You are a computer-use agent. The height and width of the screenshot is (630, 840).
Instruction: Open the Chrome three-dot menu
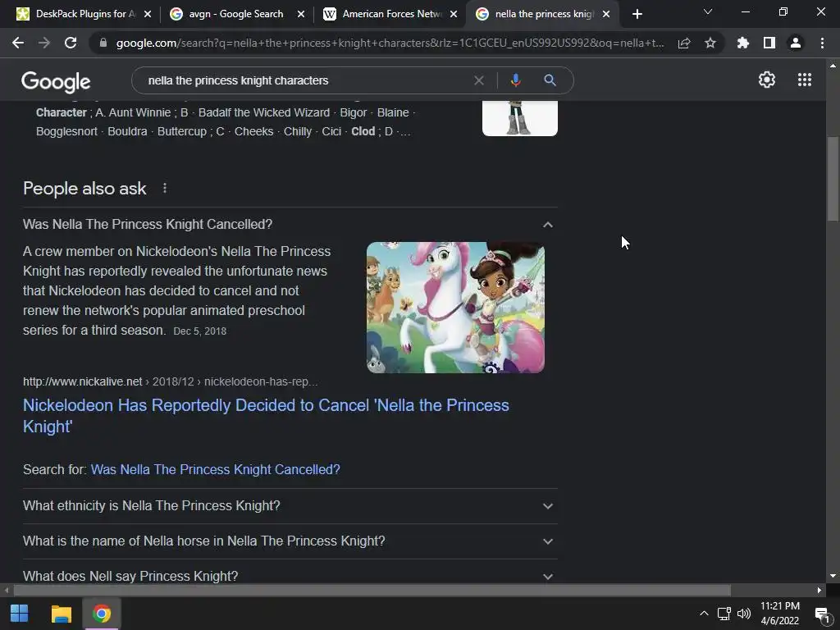coord(822,43)
